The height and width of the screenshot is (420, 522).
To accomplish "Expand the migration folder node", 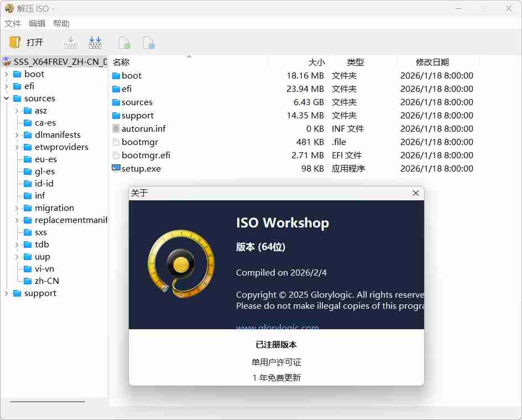I will pyautogui.click(x=17, y=208).
